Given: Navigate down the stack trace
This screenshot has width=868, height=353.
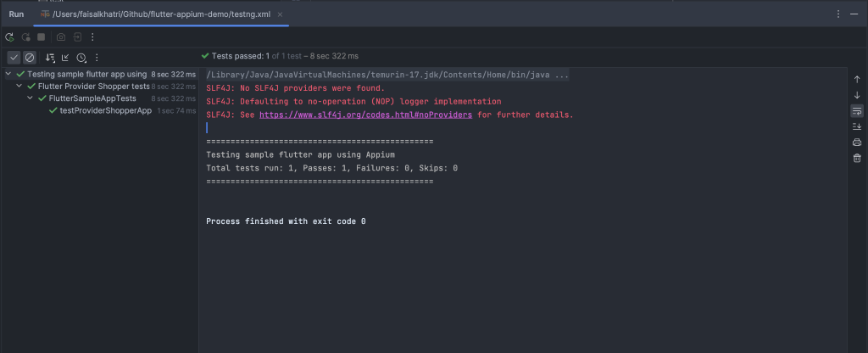Looking at the screenshot, I should tap(857, 95).
